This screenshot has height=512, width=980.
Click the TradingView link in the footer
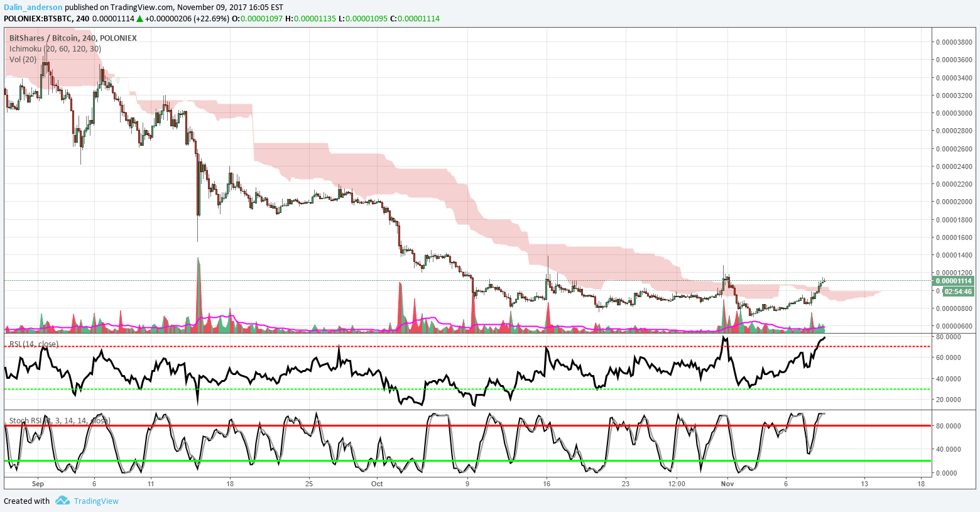click(x=96, y=501)
